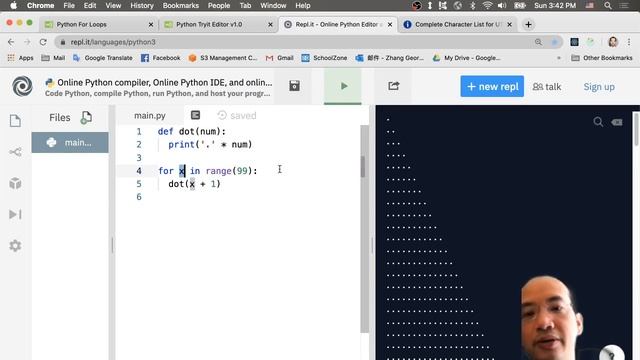
Task: Click the Repl.it spiral logo
Action: coord(22,86)
